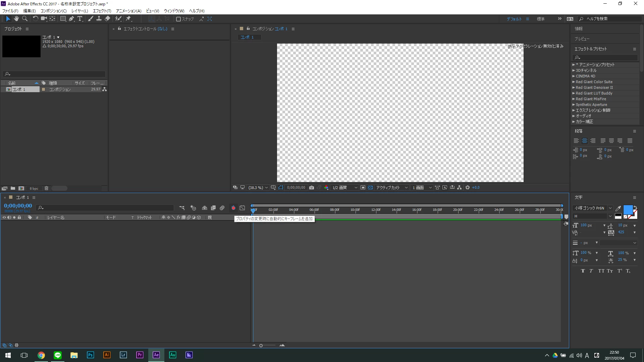This screenshot has width=644, height=362.
Task: Select the Rectangle shape tool
Action: pos(63,19)
